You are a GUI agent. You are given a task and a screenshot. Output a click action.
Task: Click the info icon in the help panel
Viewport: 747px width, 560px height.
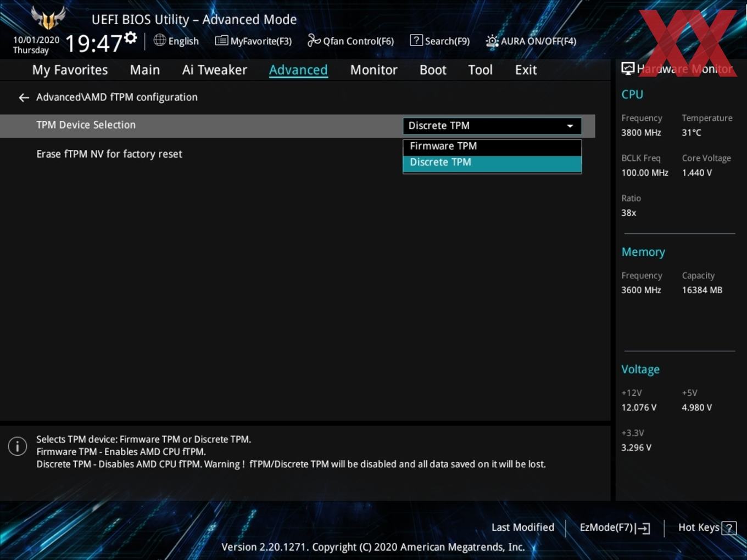[18, 446]
